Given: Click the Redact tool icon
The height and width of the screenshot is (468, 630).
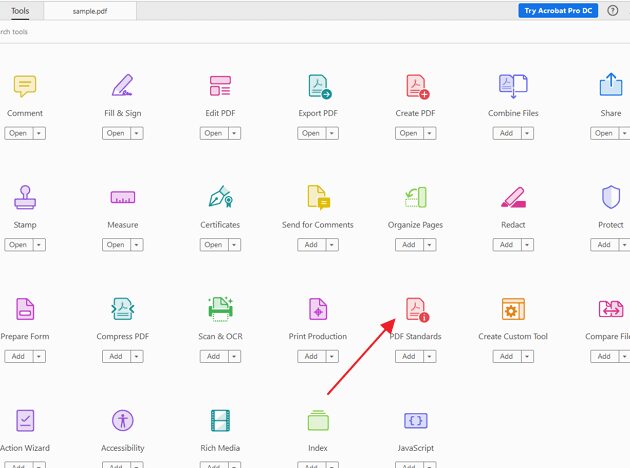Looking at the screenshot, I should pyautogui.click(x=513, y=197).
